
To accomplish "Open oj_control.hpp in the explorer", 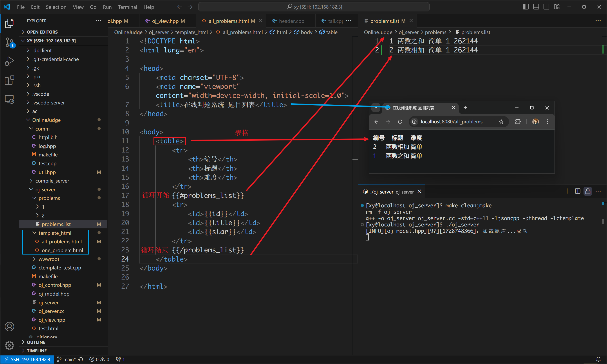I will pyautogui.click(x=55, y=285).
